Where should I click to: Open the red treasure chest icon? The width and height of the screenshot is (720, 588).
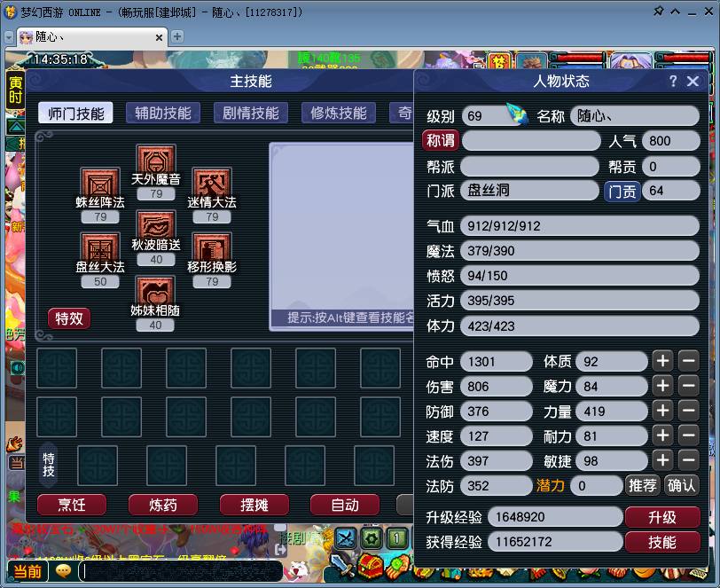[x=370, y=566]
